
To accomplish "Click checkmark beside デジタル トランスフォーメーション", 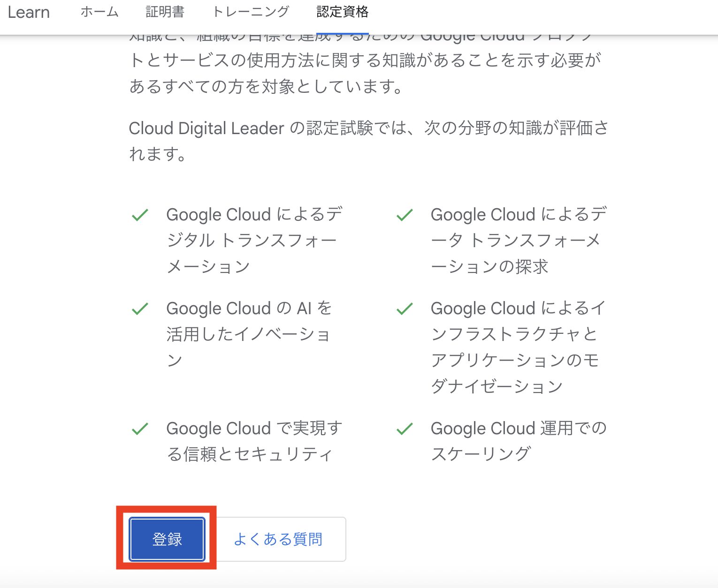I will point(140,215).
